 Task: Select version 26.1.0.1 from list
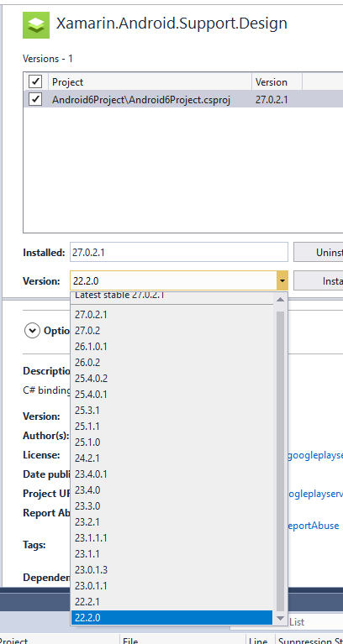click(x=171, y=347)
